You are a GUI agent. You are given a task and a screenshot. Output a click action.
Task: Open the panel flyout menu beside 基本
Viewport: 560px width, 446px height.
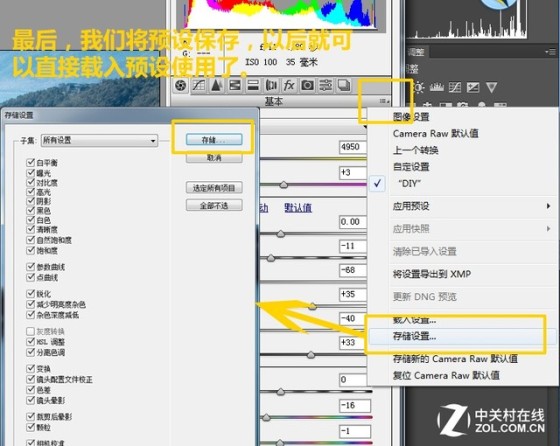(384, 101)
